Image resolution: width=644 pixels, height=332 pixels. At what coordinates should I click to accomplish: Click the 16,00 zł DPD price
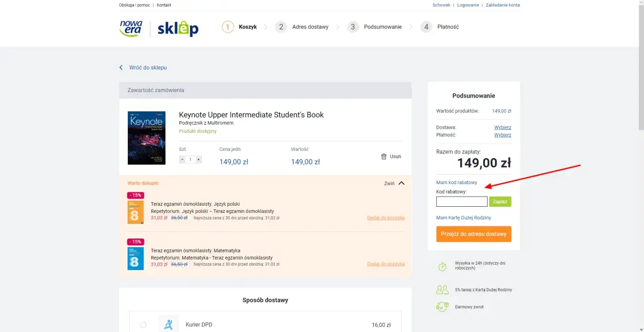pos(381,325)
